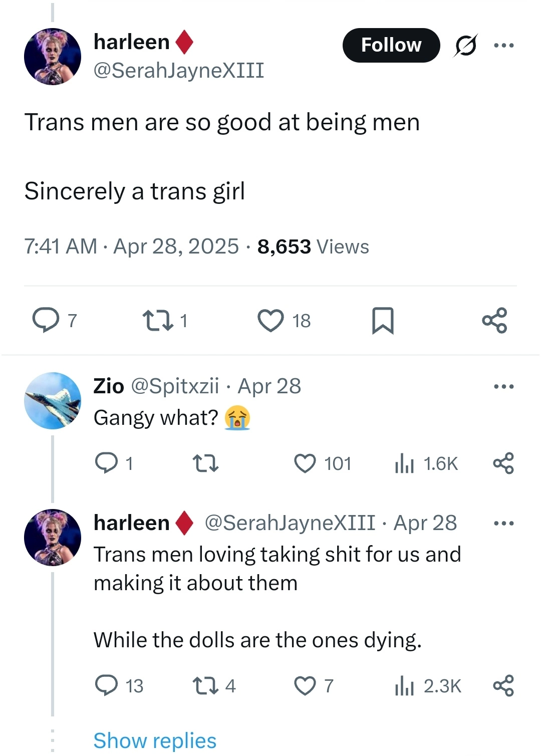This screenshot has height=756, width=541.
Task: Share the main post
Action: pos(494,321)
